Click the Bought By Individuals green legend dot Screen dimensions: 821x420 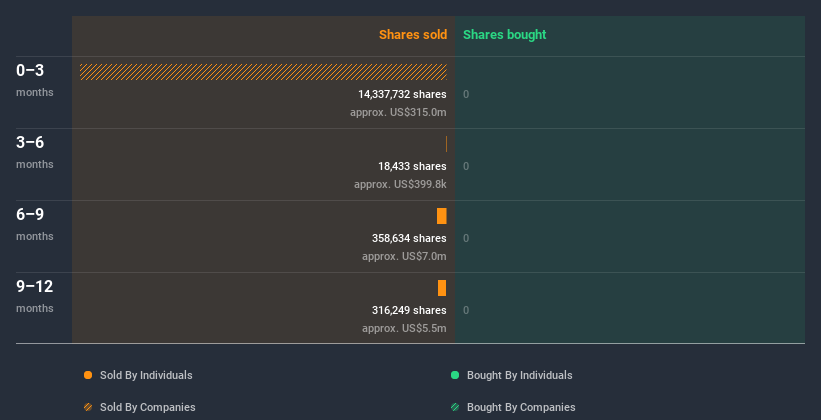point(455,375)
